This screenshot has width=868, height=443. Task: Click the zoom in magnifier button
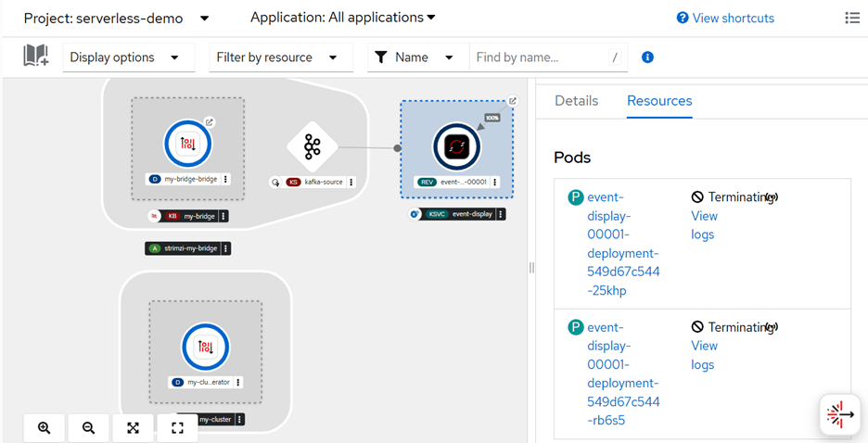pos(44,427)
